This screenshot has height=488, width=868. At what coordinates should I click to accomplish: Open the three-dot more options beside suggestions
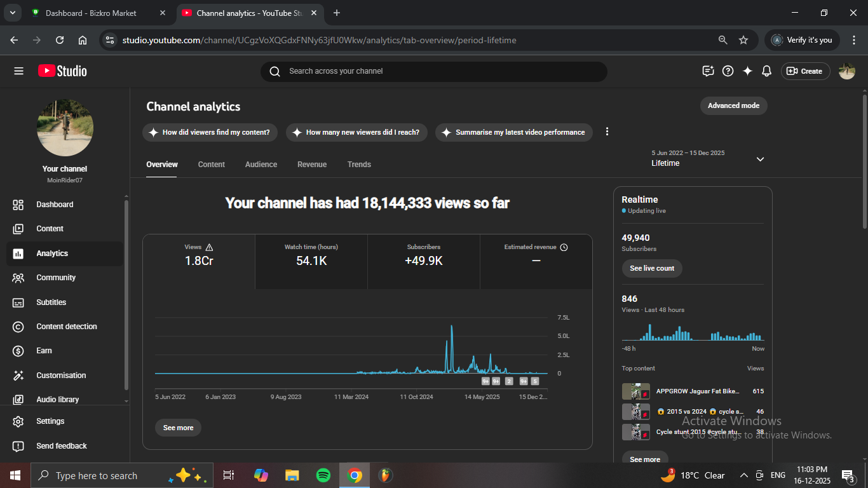click(x=607, y=132)
